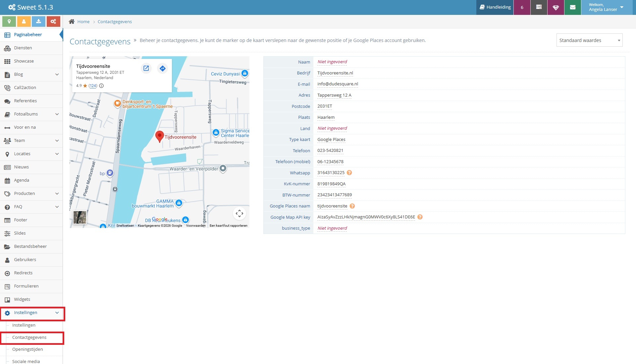The height and width of the screenshot is (364, 636).
Task: Click the Google Places naam help bubble
Action: pos(352,206)
